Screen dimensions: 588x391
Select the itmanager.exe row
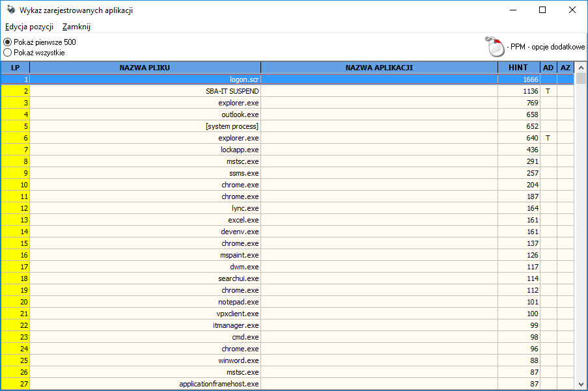pos(288,325)
